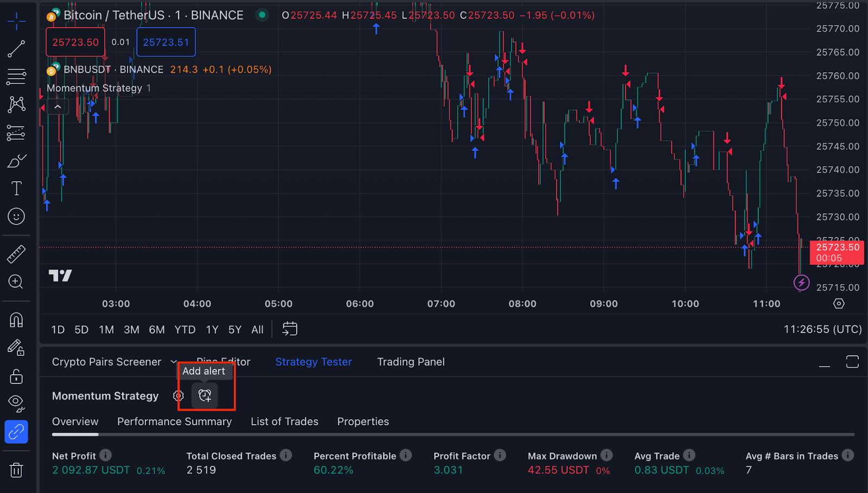Click the green market status dot
Screen dimensions: 868x493
click(x=262, y=15)
